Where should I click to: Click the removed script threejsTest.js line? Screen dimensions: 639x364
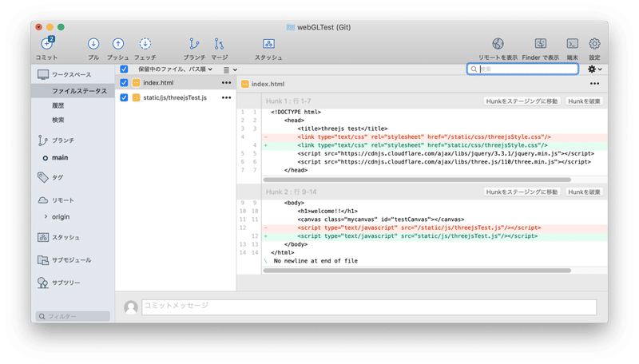click(435, 227)
